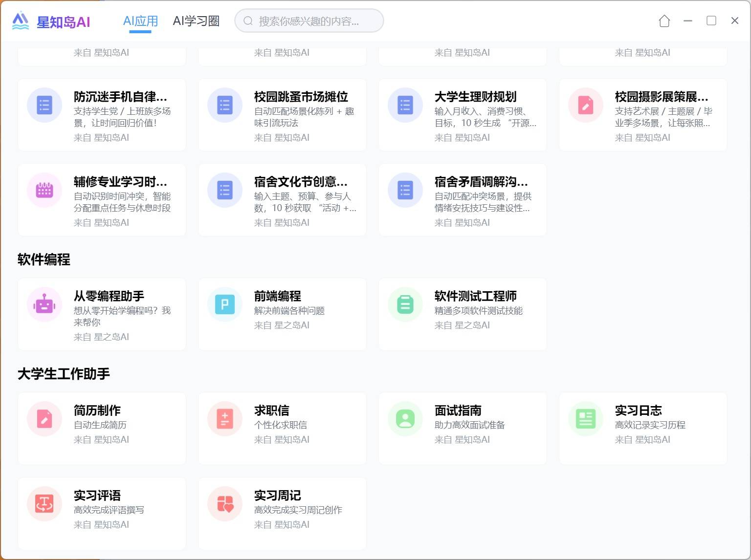Open the 求职信 app title
Screen dimensions: 751x560
coord(271,410)
